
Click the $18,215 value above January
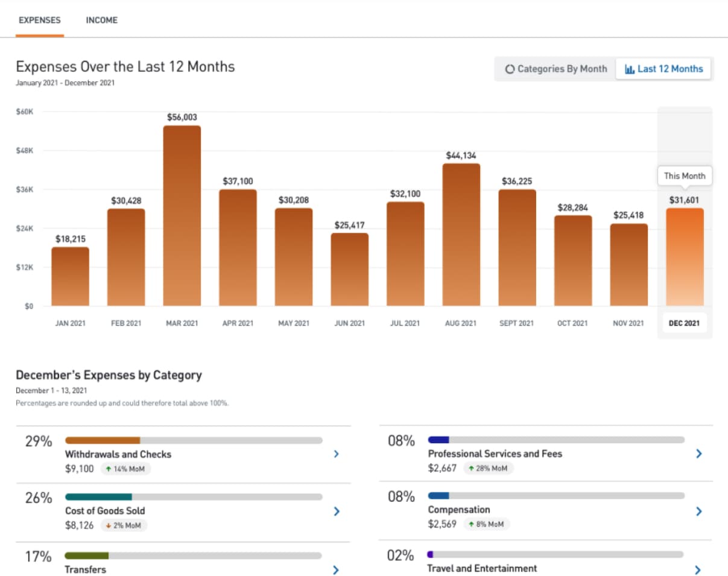[71, 239]
